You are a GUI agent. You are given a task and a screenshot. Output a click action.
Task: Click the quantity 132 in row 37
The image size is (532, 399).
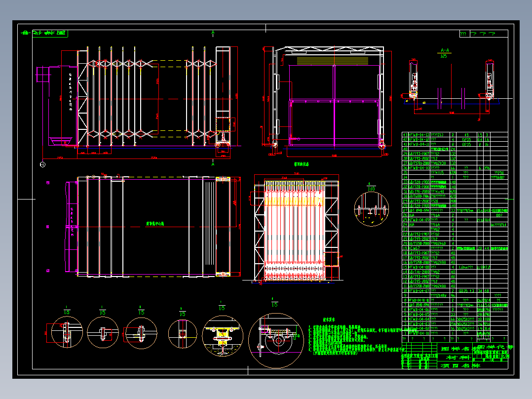(x=453, y=163)
